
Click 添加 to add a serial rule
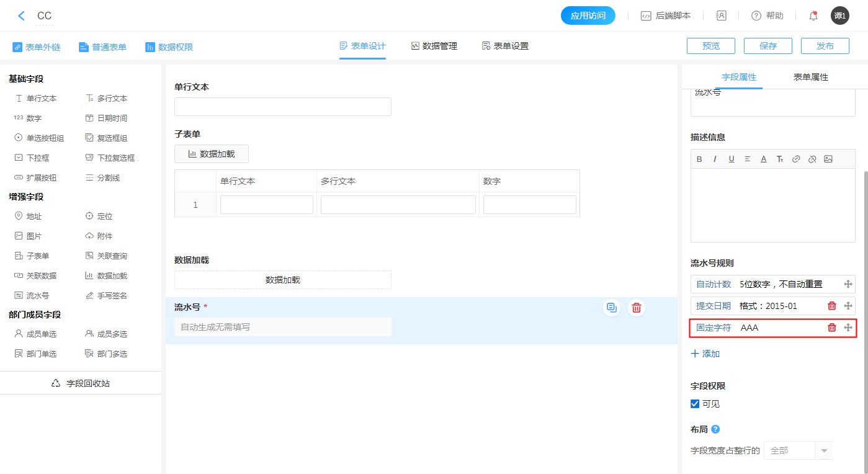click(705, 354)
